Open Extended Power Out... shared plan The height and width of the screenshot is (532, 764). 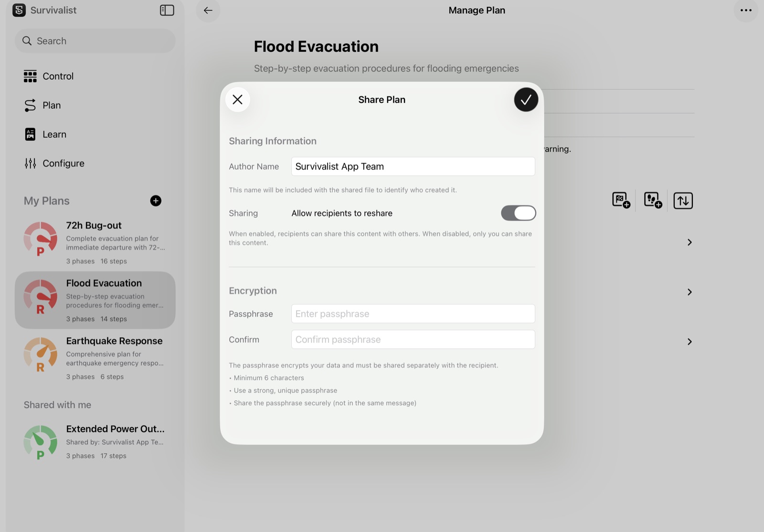(x=95, y=442)
